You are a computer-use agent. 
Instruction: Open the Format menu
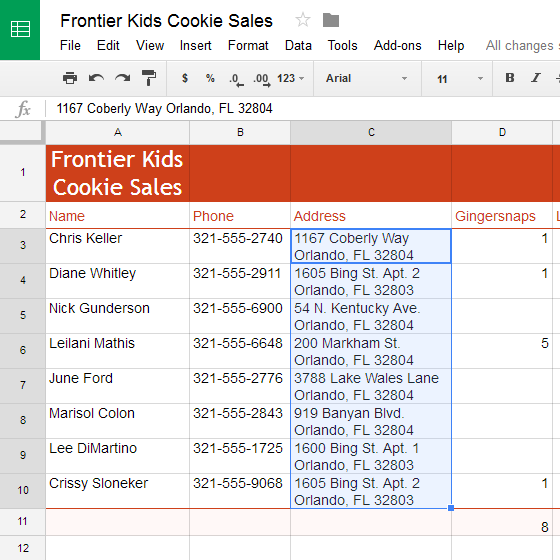tap(248, 46)
